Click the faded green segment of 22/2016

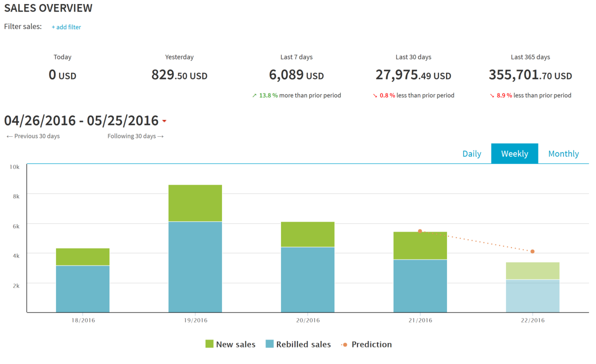(532, 271)
